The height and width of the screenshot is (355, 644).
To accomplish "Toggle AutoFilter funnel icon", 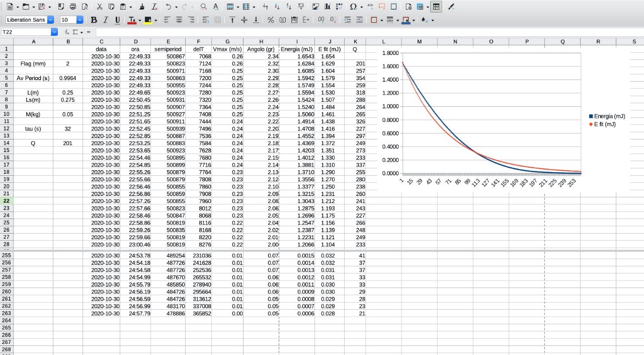I will (x=301, y=7).
